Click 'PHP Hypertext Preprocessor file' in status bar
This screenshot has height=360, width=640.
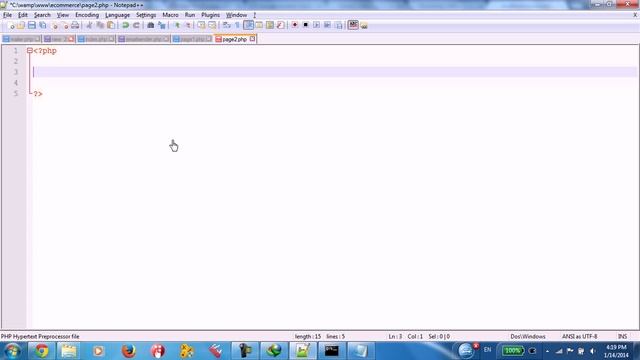40,337
